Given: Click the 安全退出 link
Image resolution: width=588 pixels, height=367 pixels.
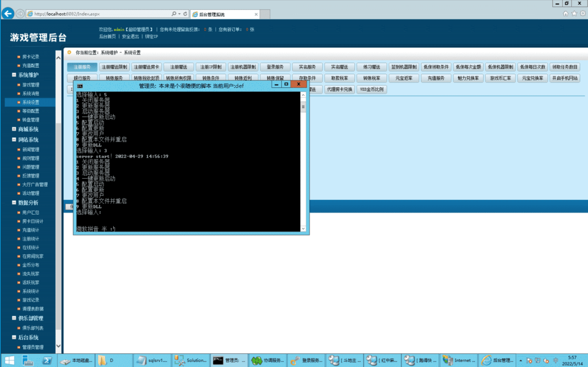Looking at the screenshot, I should [x=130, y=36].
